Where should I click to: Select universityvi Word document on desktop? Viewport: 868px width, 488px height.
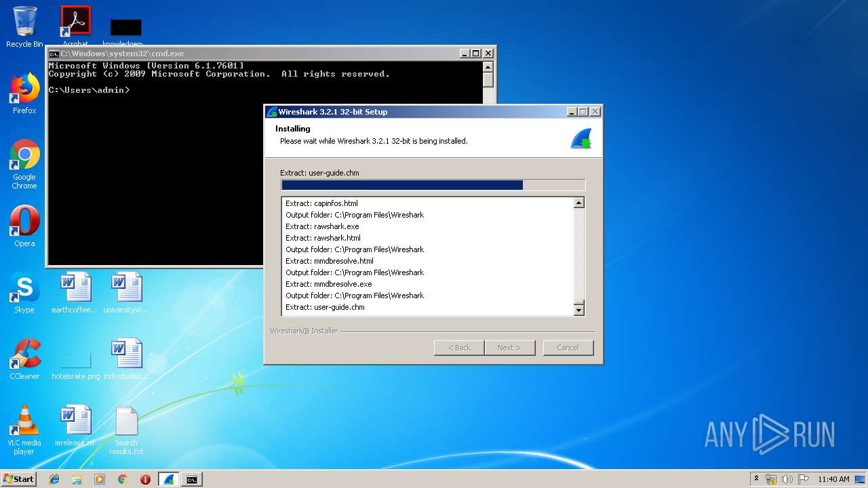126,293
